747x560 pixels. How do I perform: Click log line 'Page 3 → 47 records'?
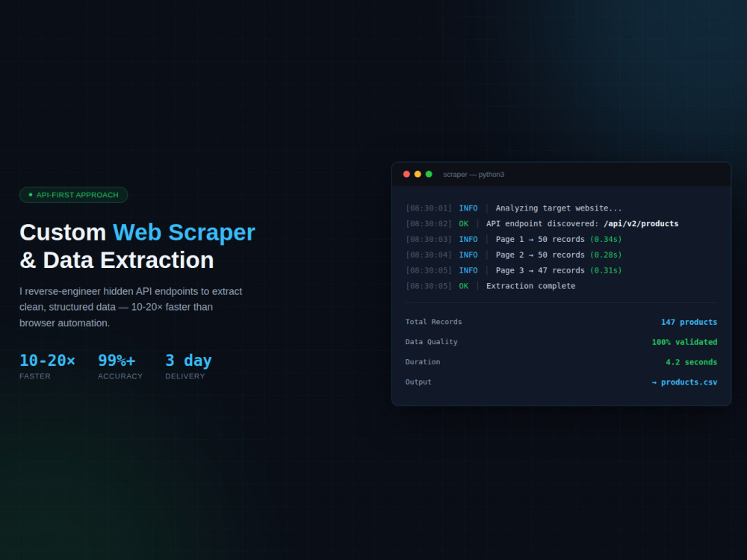(540, 270)
